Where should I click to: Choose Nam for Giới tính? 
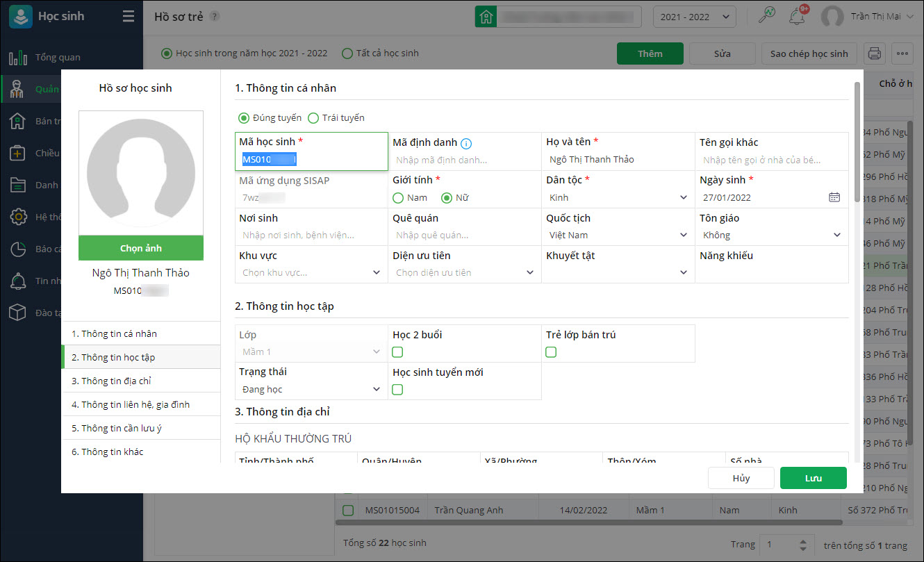pos(398,198)
